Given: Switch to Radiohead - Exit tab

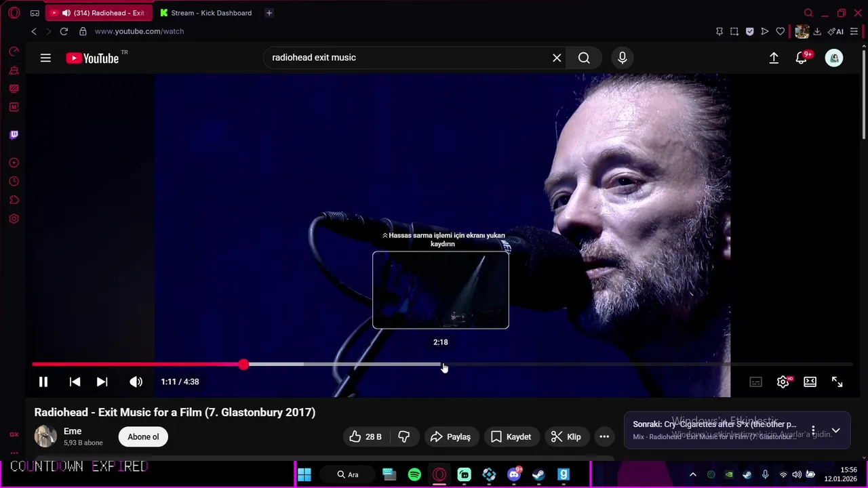Looking at the screenshot, I should (x=100, y=13).
